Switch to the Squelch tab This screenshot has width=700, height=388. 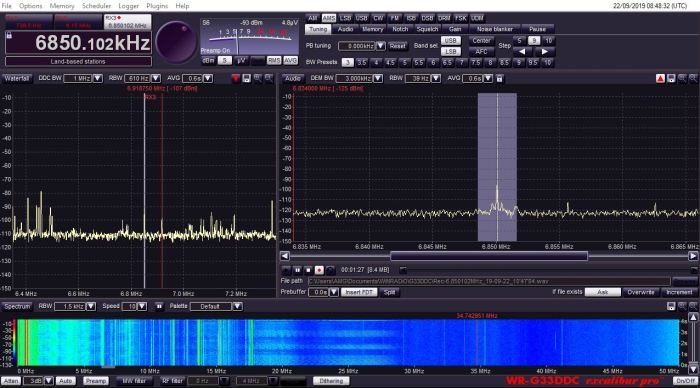point(427,29)
